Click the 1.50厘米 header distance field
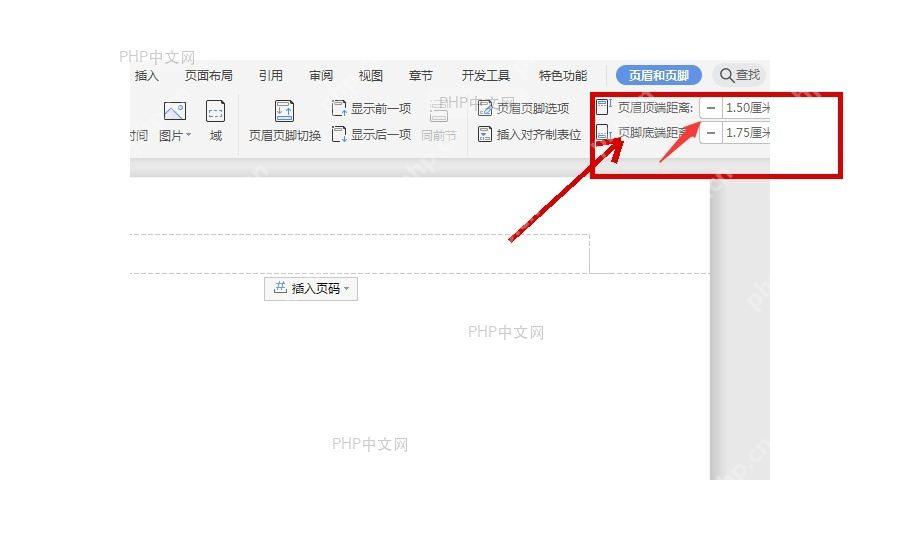The width and height of the screenshot is (900, 540). tap(746, 108)
